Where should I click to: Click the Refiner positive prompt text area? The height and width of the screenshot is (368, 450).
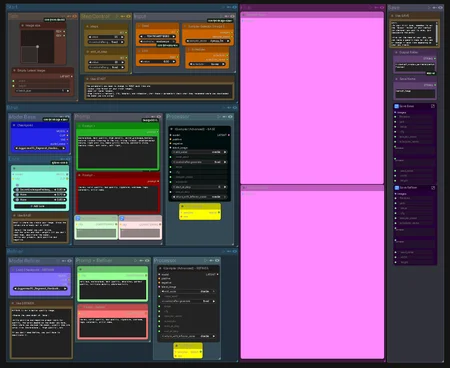click(x=113, y=289)
